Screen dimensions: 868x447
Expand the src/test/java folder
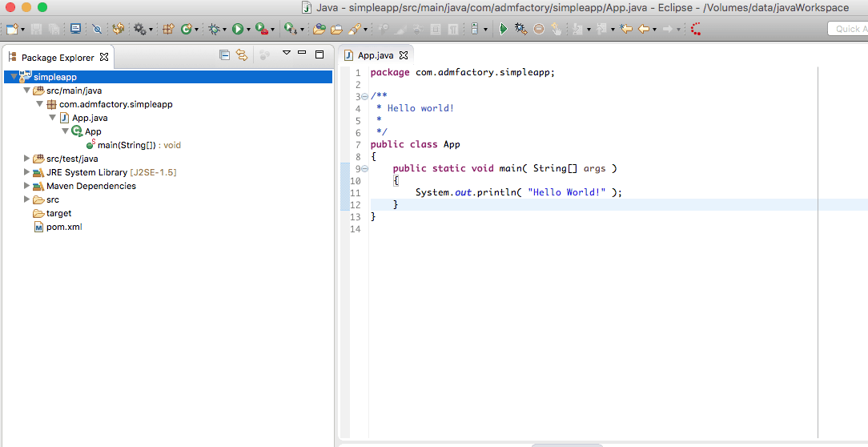(x=26, y=159)
